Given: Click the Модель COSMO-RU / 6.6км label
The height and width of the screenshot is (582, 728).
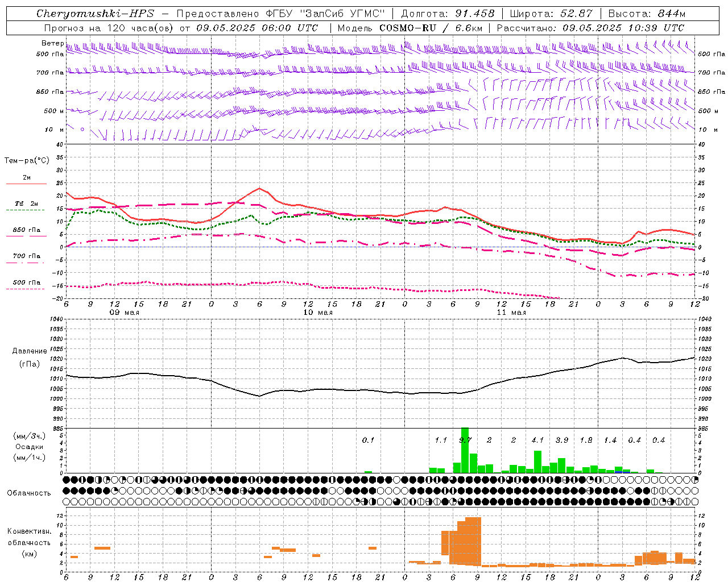Looking at the screenshot, I should pos(410,28).
